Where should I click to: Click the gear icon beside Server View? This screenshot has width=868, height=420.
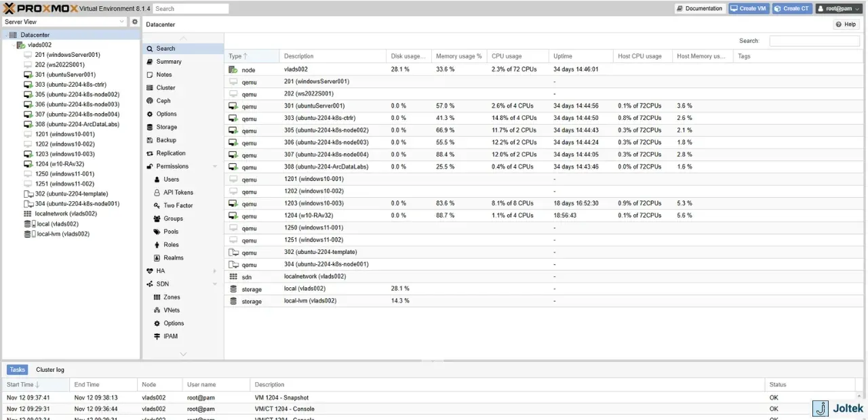[134, 22]
